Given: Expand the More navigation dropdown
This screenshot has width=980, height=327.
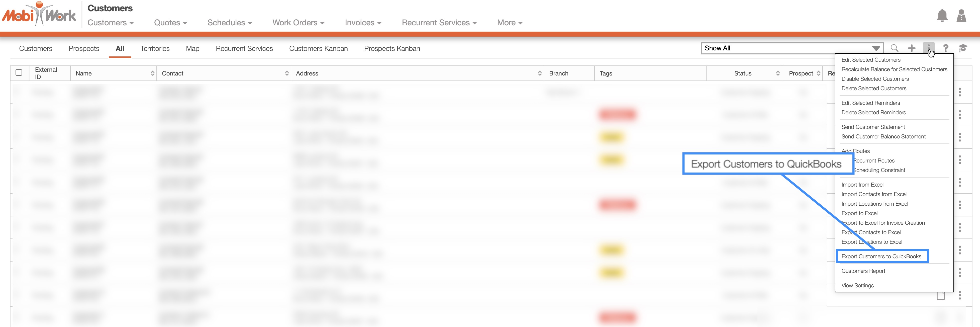Looking at the screenshot, I should coord(509,23).
